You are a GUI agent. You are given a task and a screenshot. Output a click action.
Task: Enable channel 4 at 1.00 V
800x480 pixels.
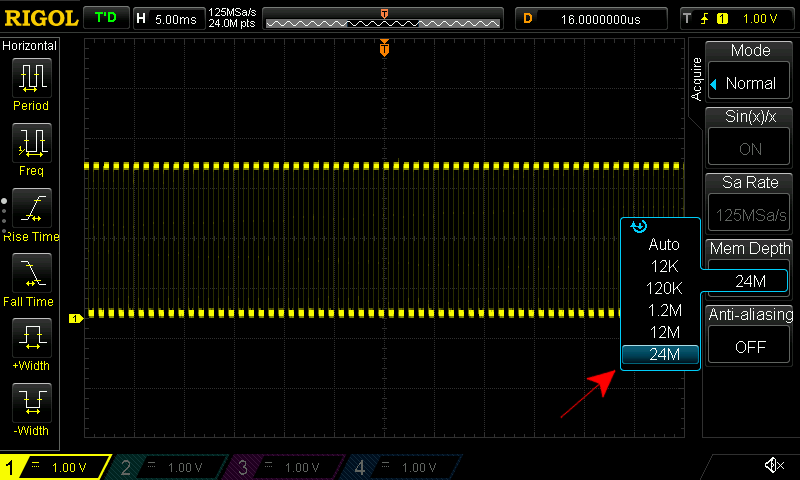tap(403, 467)
